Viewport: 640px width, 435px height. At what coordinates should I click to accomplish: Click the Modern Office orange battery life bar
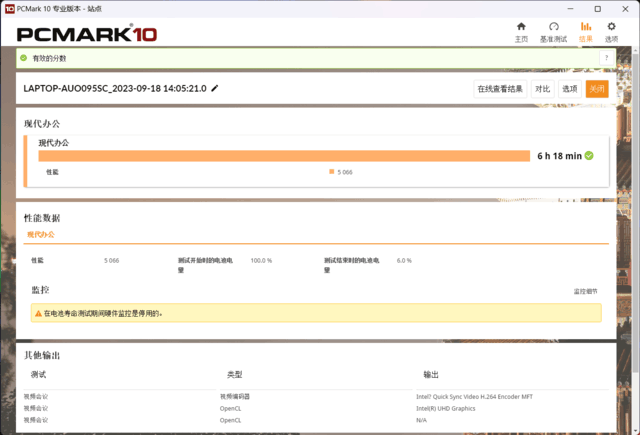tap(284, 156)
